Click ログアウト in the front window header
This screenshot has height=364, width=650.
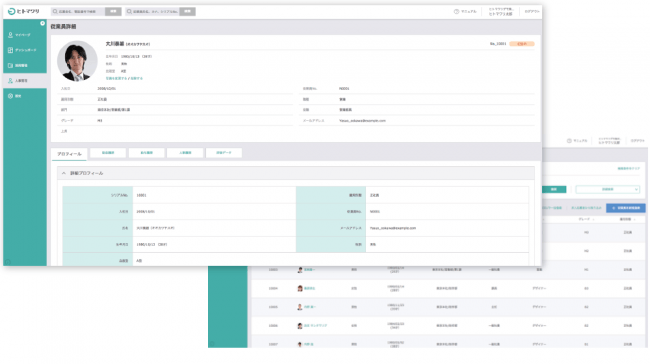click(x=532, y=12)
